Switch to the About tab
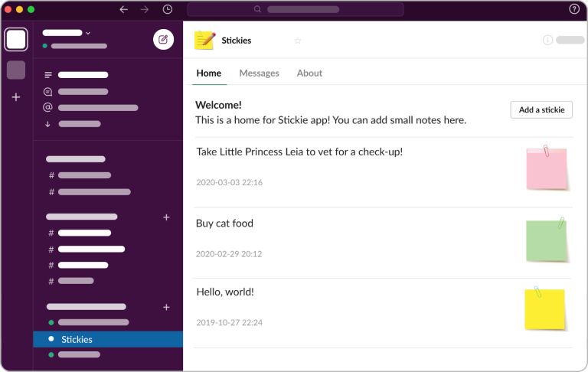This screenshot has height=372, width=588. tap(309, 73)
